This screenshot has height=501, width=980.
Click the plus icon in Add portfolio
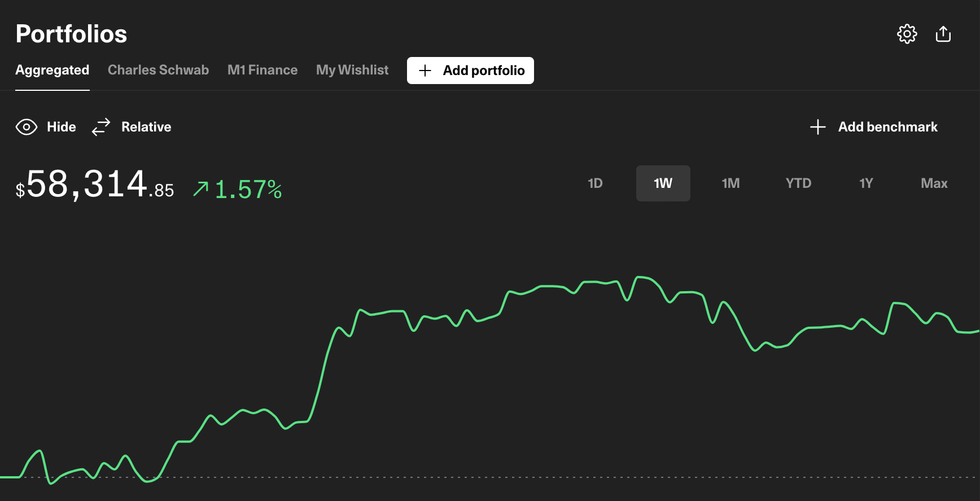(425, 71)
